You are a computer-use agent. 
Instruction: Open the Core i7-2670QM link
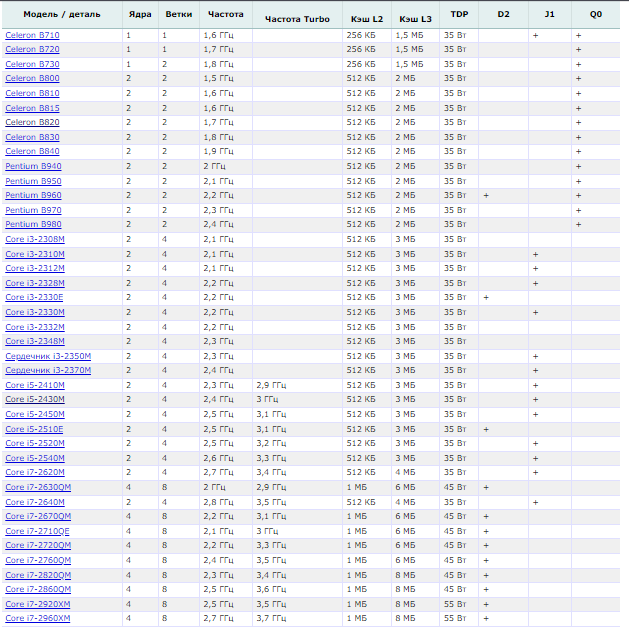point(38,517)
